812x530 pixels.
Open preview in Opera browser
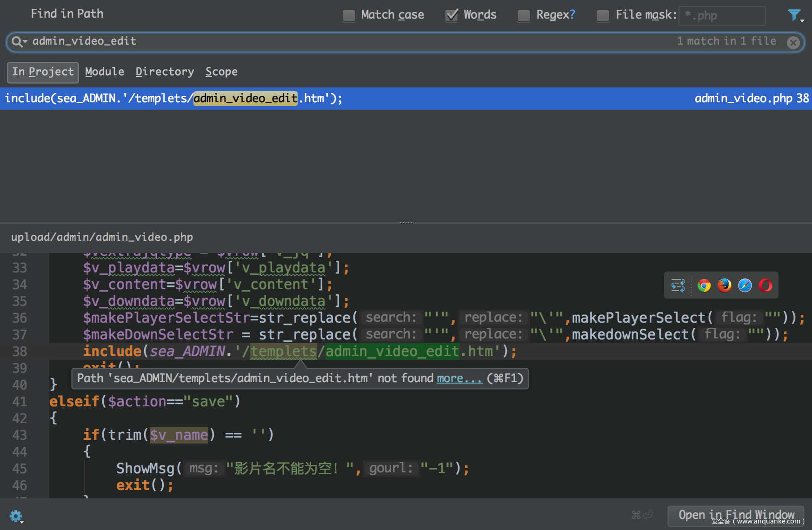coord(765,285)
